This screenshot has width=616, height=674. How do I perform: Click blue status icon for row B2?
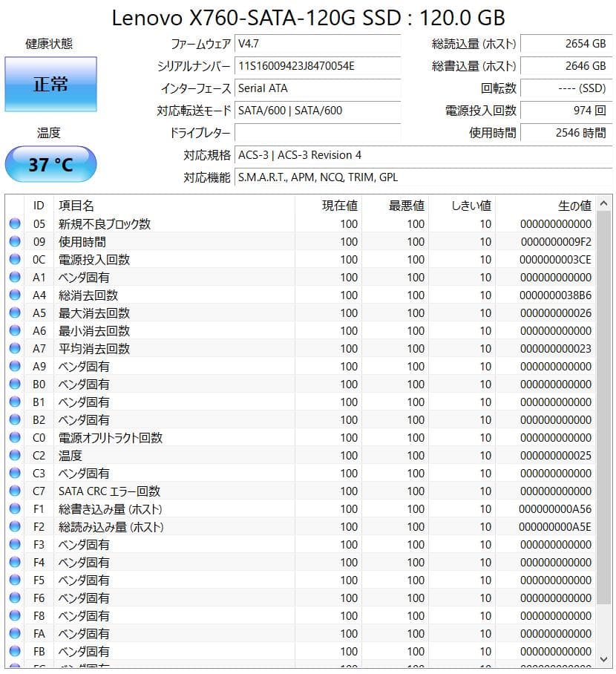coord(15,420)
